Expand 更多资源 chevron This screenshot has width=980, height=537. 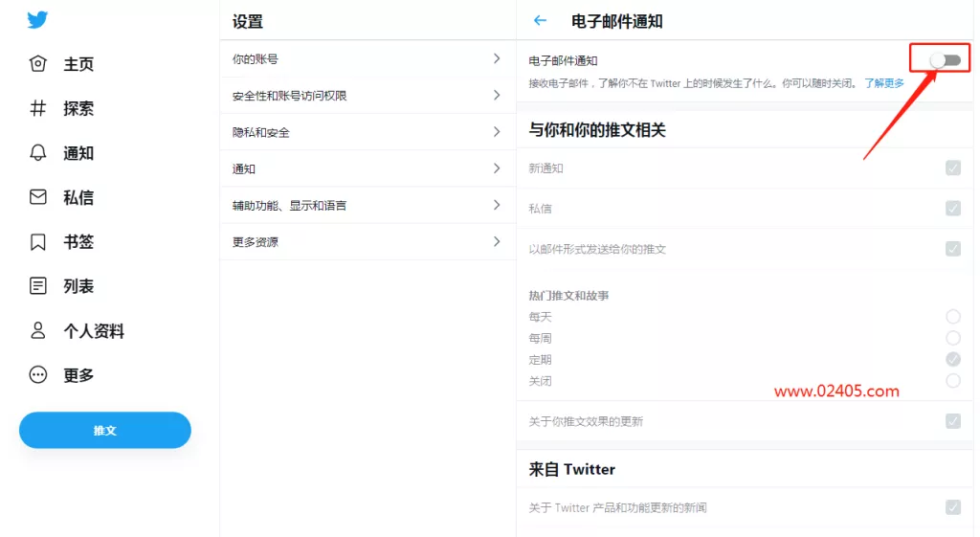point(497,241)
